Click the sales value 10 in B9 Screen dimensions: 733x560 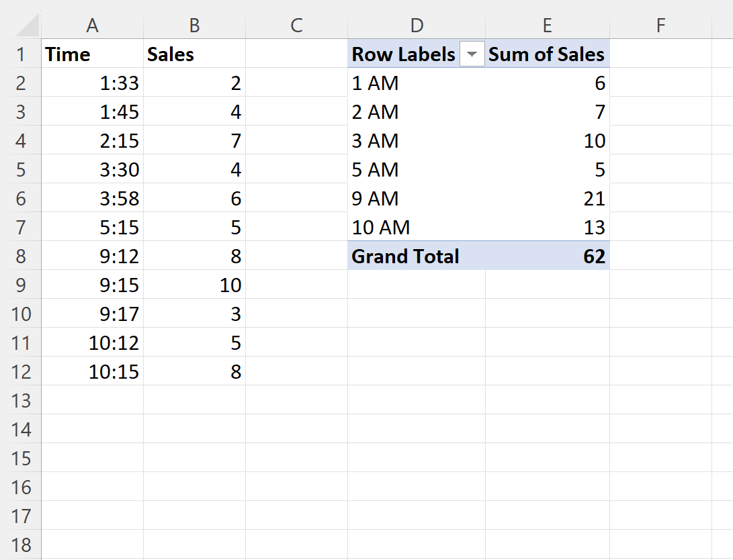[x=228, y=285]
